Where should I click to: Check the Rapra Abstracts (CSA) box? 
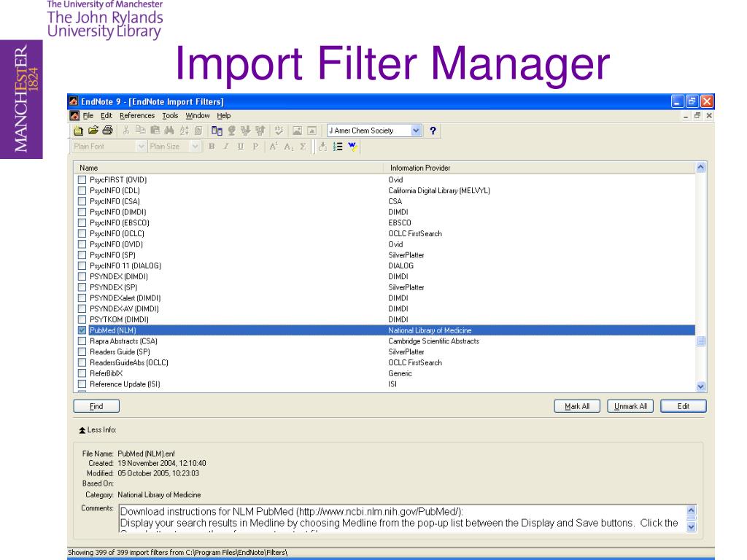point(82,341)
